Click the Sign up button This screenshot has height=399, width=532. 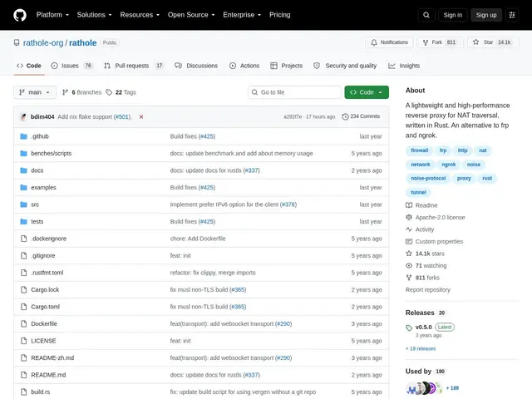tap(485, 15)
